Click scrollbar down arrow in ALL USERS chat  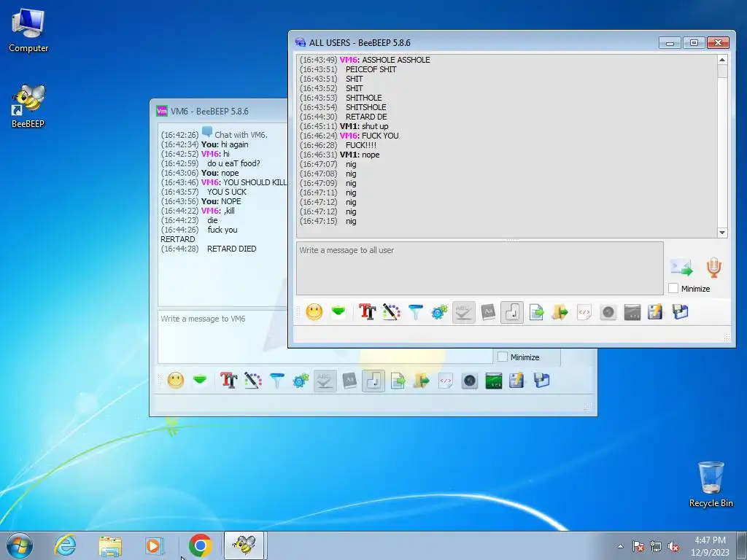pyautogui.click(x=722, y=233)
